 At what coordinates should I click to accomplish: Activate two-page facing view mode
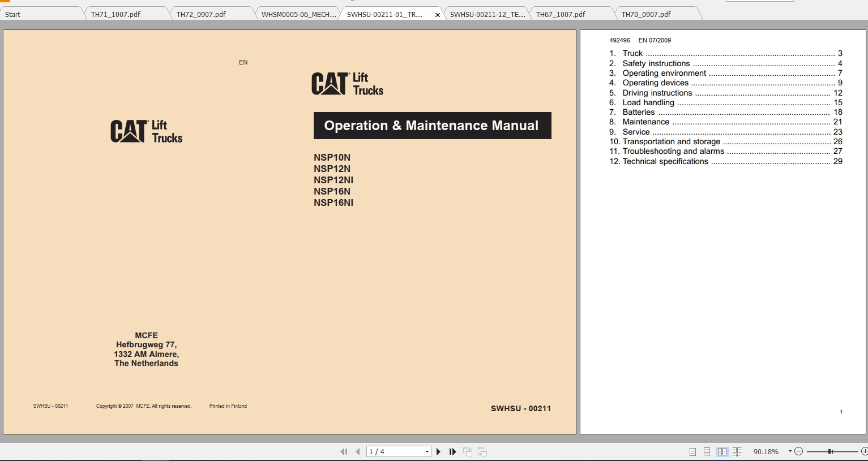(722, 451)
